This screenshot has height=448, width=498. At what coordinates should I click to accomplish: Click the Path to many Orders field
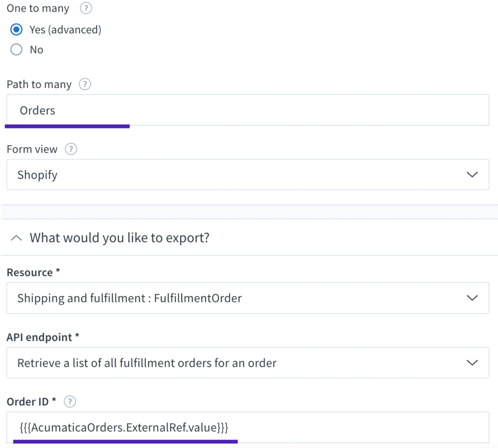(x=247, y=110)
